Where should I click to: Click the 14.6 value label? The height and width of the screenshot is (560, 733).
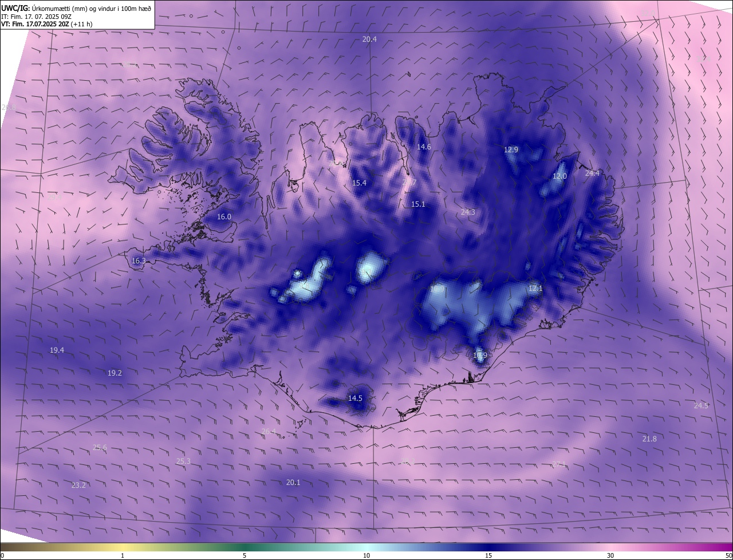click(x=424, y=147)
